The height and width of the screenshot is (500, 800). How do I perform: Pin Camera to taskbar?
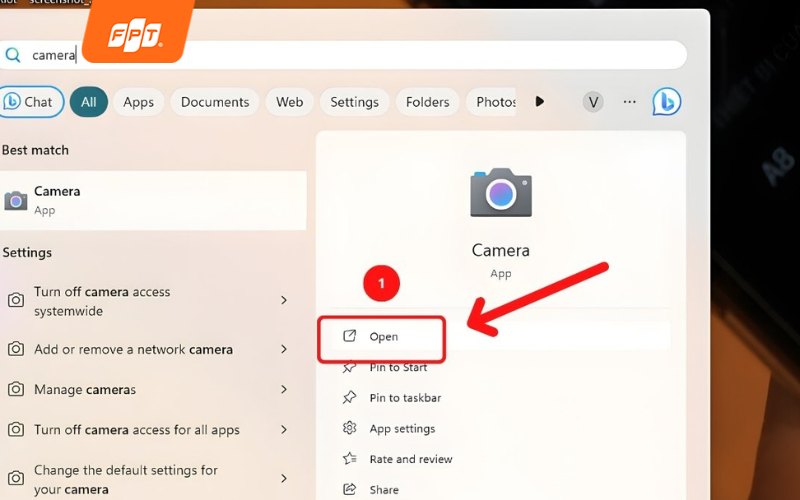coord(404,398)
